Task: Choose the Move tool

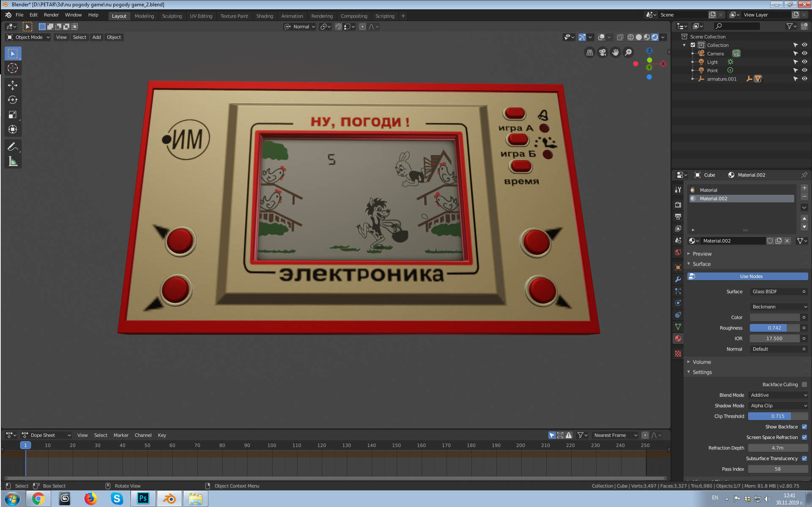Action: click(13, 85)
